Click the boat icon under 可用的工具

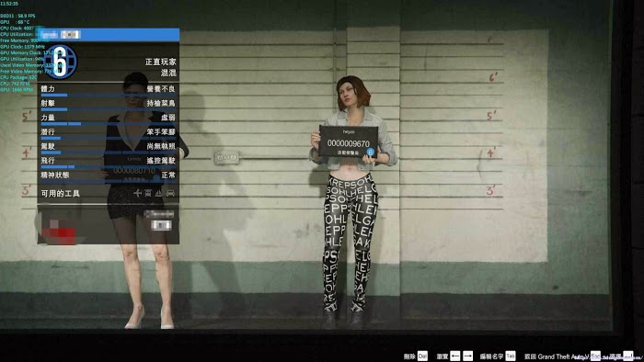coord(159,193)
